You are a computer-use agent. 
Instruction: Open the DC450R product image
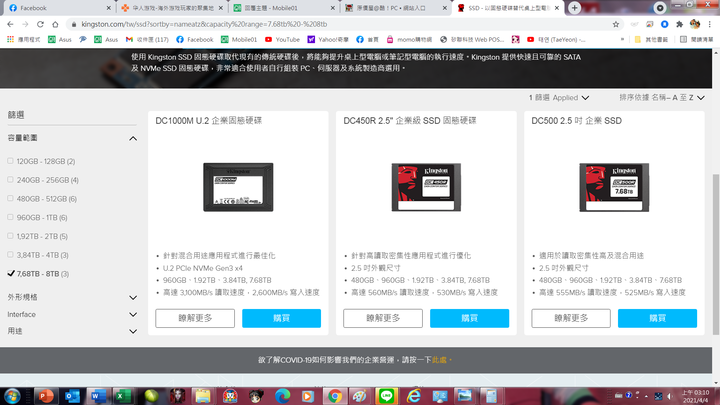pyautogui.click(x=426, y=187)
